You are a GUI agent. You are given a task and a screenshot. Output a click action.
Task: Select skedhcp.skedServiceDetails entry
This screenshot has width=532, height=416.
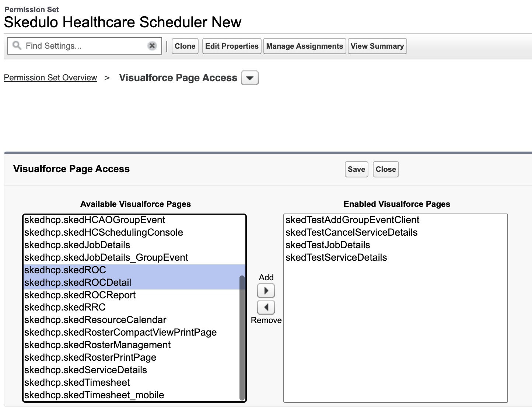click(131, 370)
